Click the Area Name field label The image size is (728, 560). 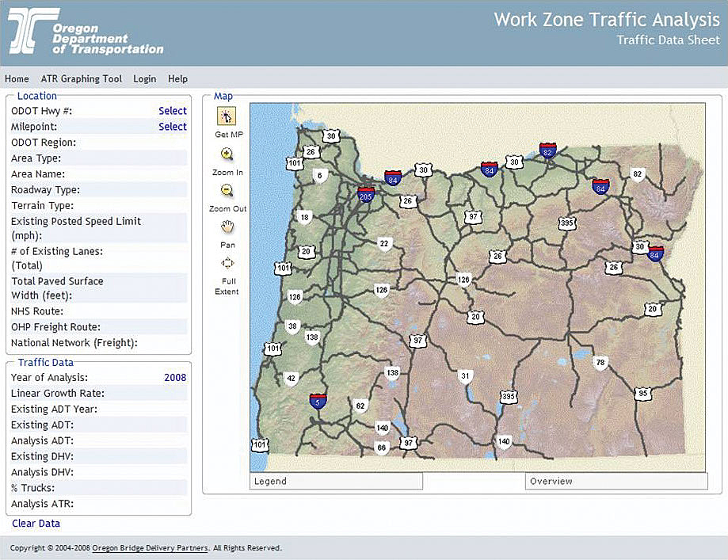[x=38, y=174]
